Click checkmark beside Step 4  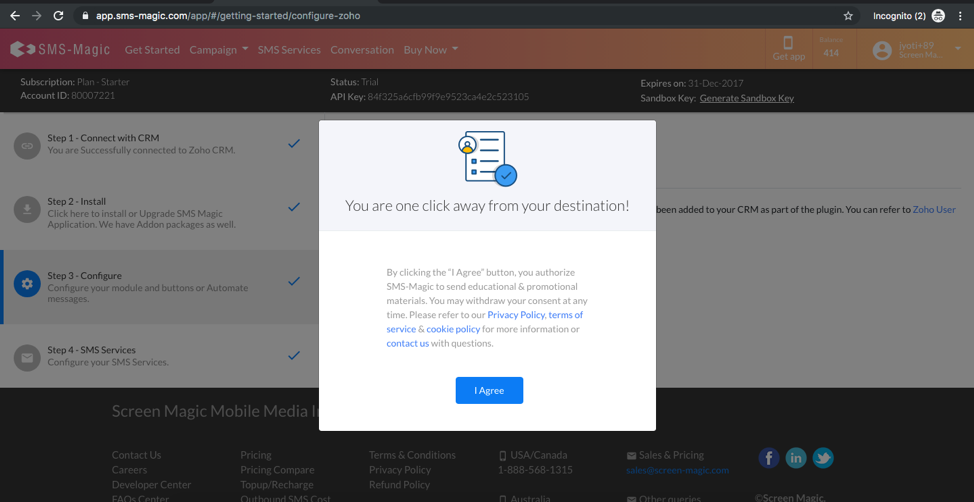click(x=294, y=355)
